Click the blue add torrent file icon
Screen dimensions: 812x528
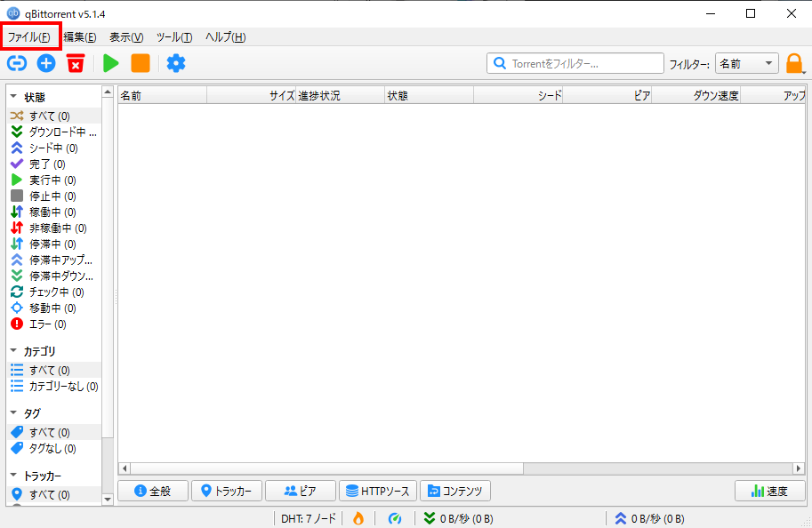tap(46, 63)
